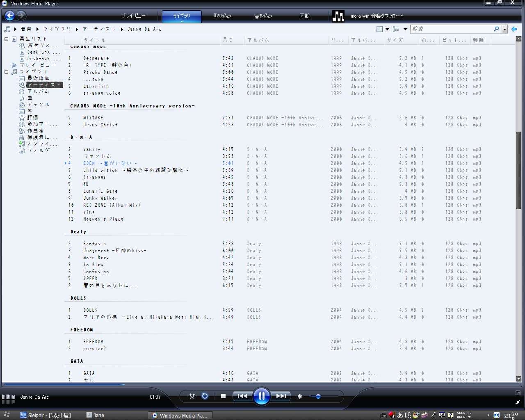Open dropdown arrow next to view options
525x420 pixels.
point(405,29)
